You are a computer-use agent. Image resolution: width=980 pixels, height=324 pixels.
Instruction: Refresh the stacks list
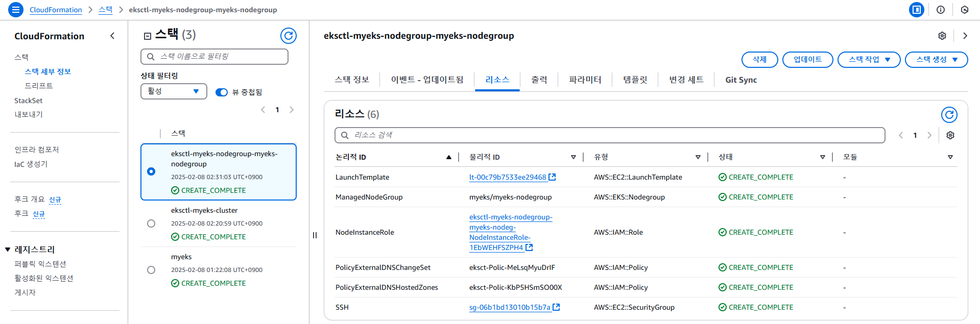[289, 36]
